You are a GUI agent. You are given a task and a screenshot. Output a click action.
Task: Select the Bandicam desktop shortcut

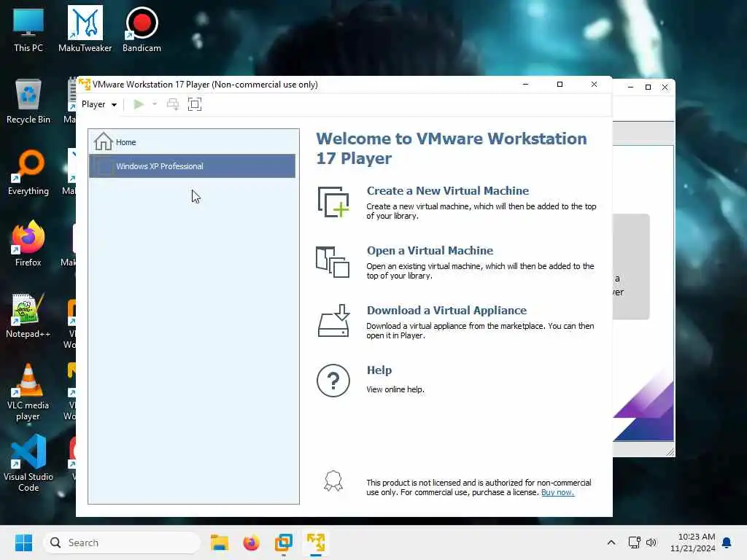[x=142, y=29]
